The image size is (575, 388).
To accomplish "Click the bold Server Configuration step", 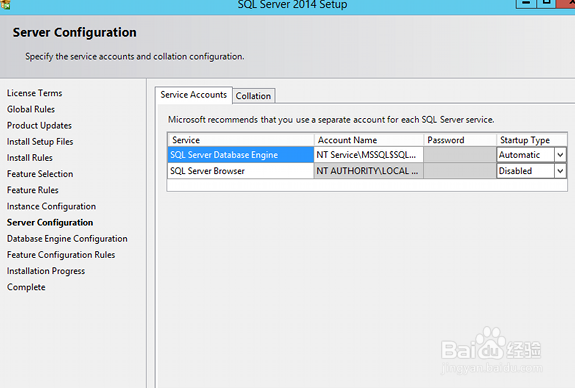I will [50, 222].
